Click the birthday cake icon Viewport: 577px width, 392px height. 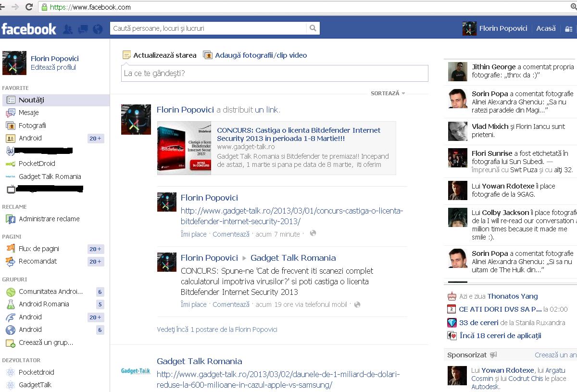coord(452,296)
